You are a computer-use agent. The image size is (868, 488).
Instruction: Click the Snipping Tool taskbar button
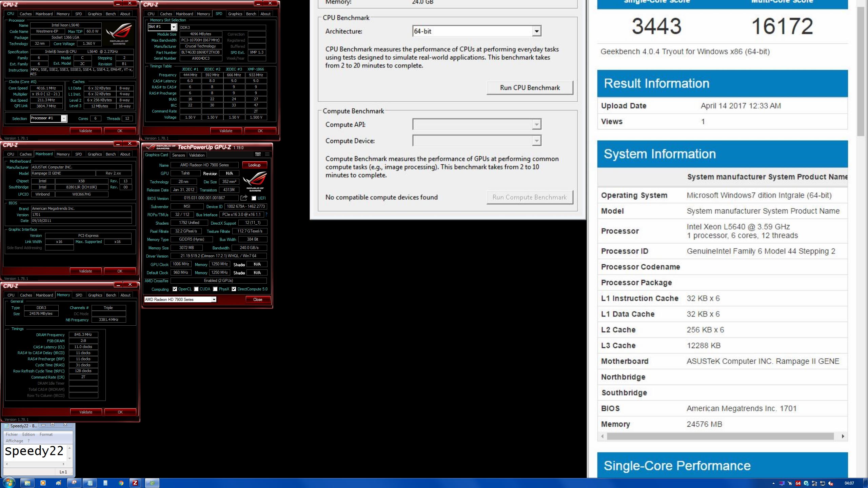point(74,483)
